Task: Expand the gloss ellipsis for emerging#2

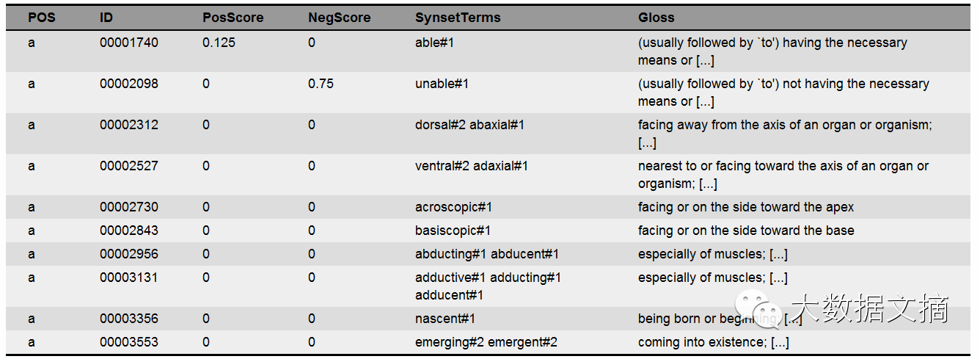Action: pos(779,342)
